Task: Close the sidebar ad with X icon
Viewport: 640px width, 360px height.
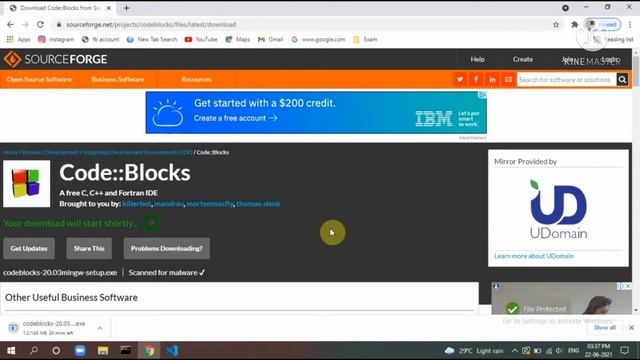Action: point(628,286)
